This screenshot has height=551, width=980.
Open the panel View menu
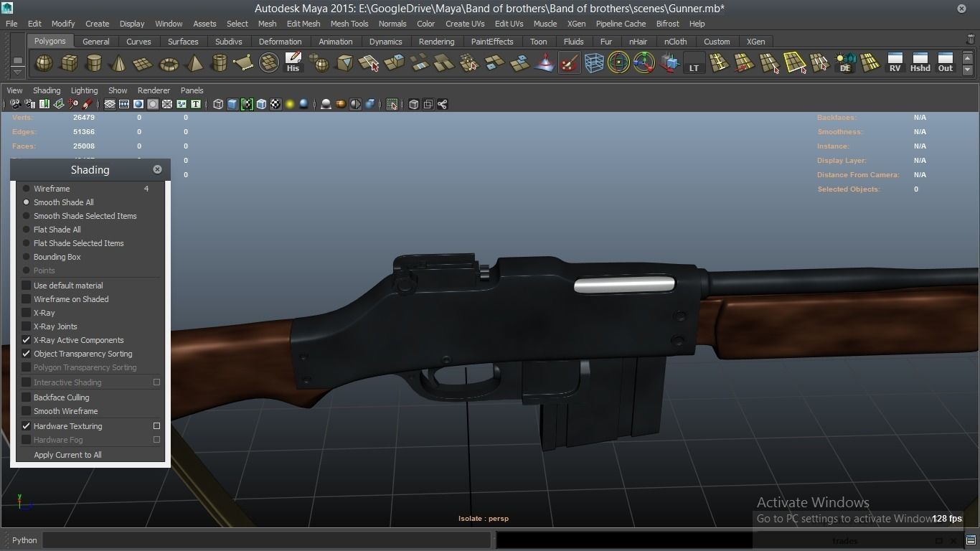pos(14,90)
